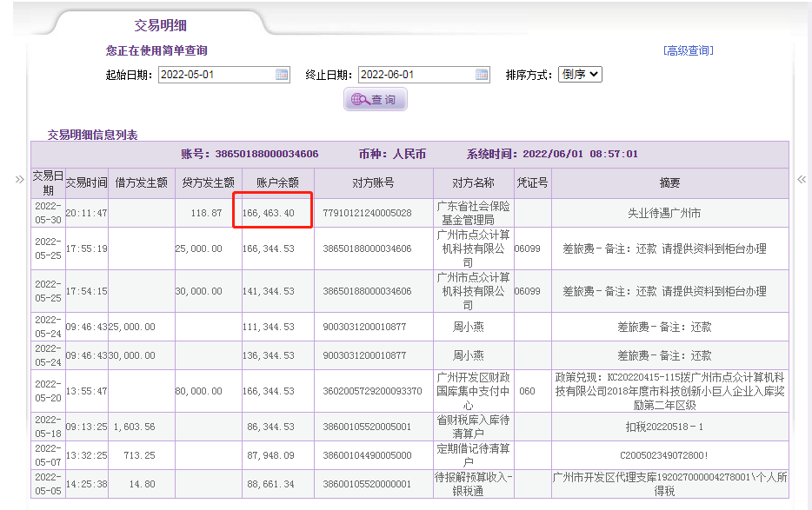Click the credit amount 118.87 cell
The width and height of the screenshot is (812, 510).
click(208, 213)
